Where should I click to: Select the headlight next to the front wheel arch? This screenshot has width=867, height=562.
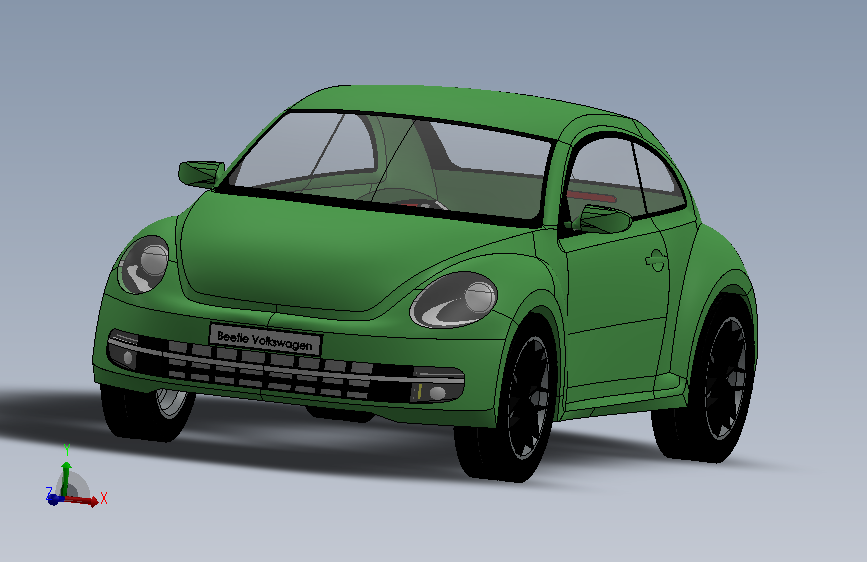(455, 300)
